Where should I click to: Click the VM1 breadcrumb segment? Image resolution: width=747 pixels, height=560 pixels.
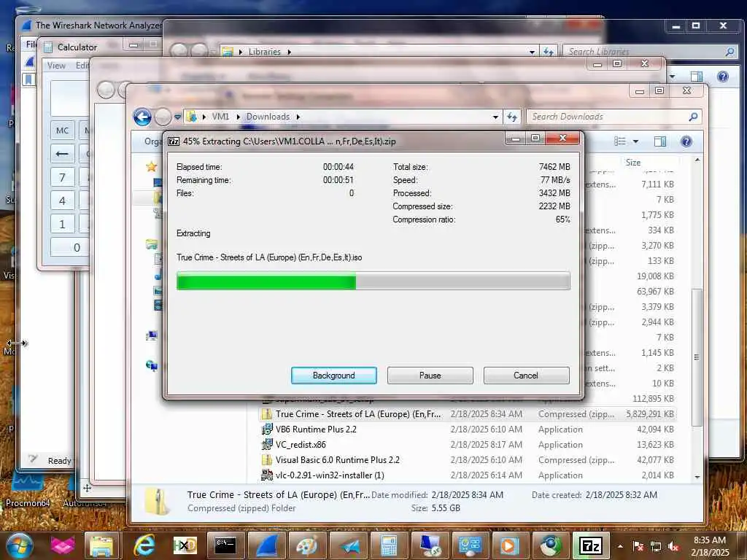pyautogui.click(x=220, y=117)
